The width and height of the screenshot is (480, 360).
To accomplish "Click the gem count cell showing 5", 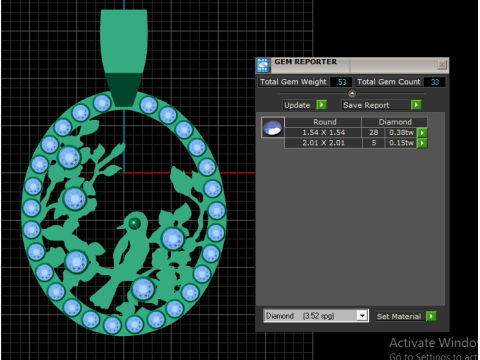I will click(374, 143).
